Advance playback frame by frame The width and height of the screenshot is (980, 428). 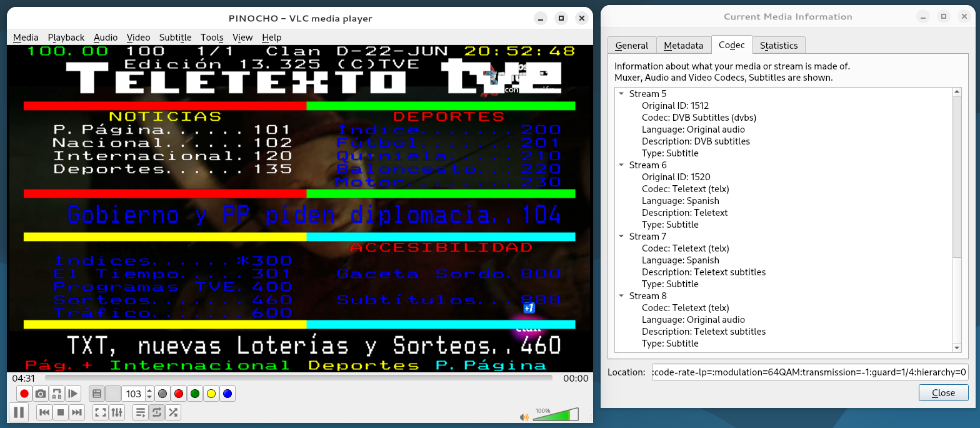(73, 394)
